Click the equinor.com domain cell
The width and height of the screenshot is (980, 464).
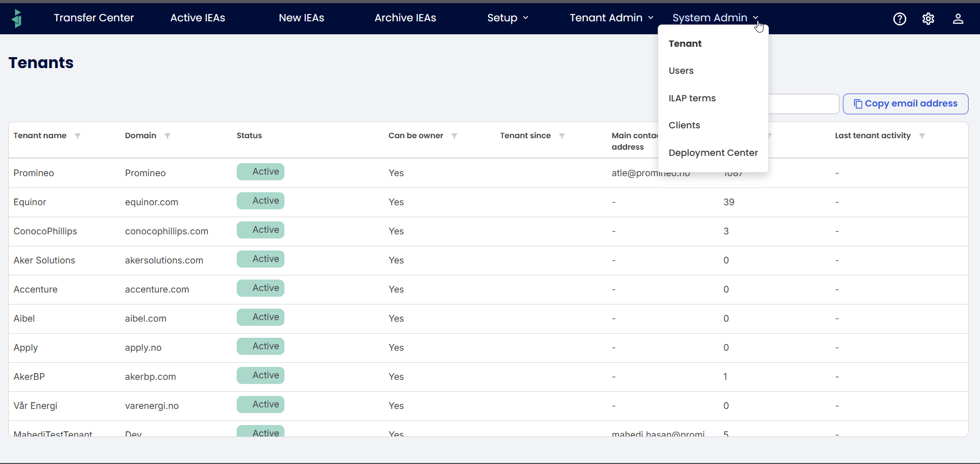pyautogui.click(x=152, y=202)
